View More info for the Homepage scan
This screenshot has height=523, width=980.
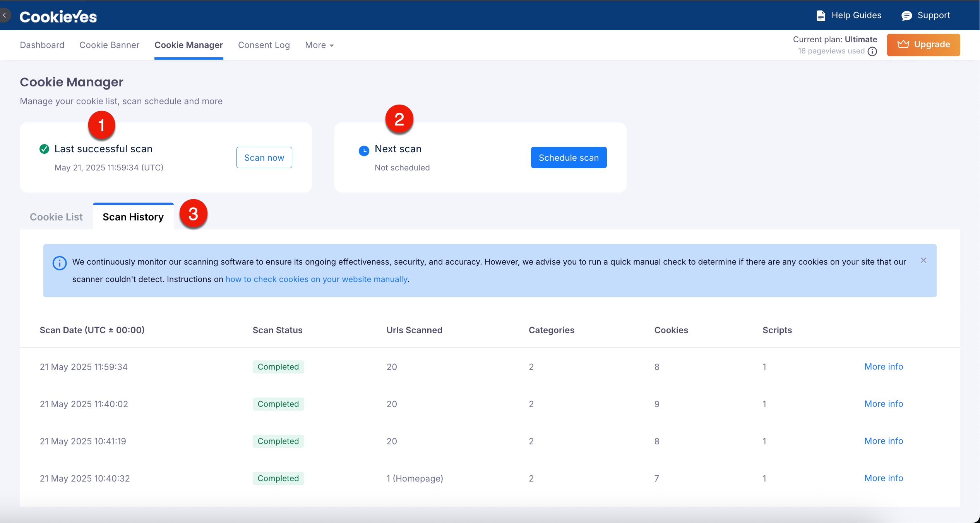click(x=884, y=478)
